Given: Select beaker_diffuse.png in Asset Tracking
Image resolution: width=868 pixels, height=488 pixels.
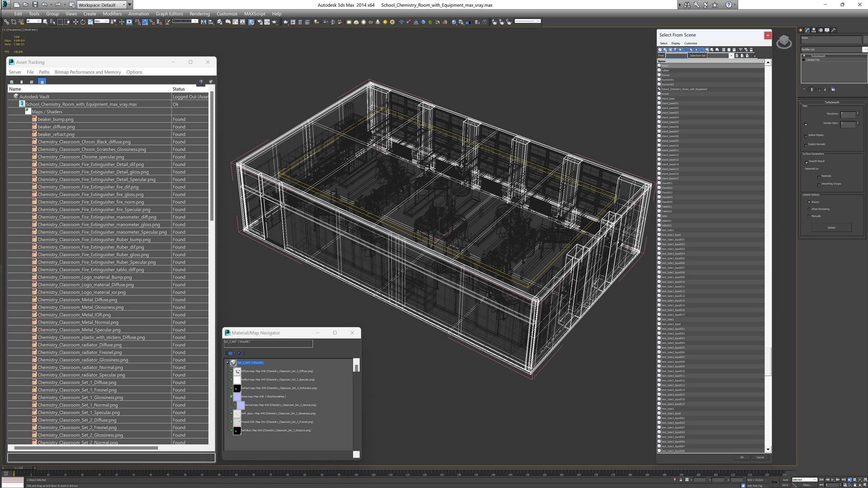Looking at the screenshot, I should (x=56, y=127).
